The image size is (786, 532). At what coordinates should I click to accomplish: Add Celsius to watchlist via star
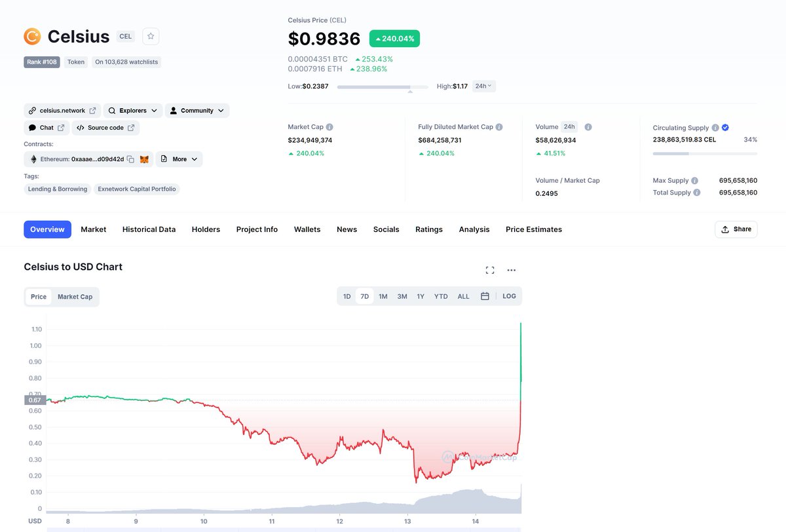[151, 37]
